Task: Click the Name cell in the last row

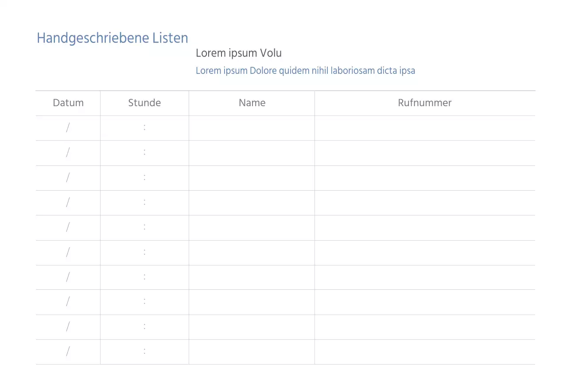Action: pyautogui.click(x=252, y=352)
